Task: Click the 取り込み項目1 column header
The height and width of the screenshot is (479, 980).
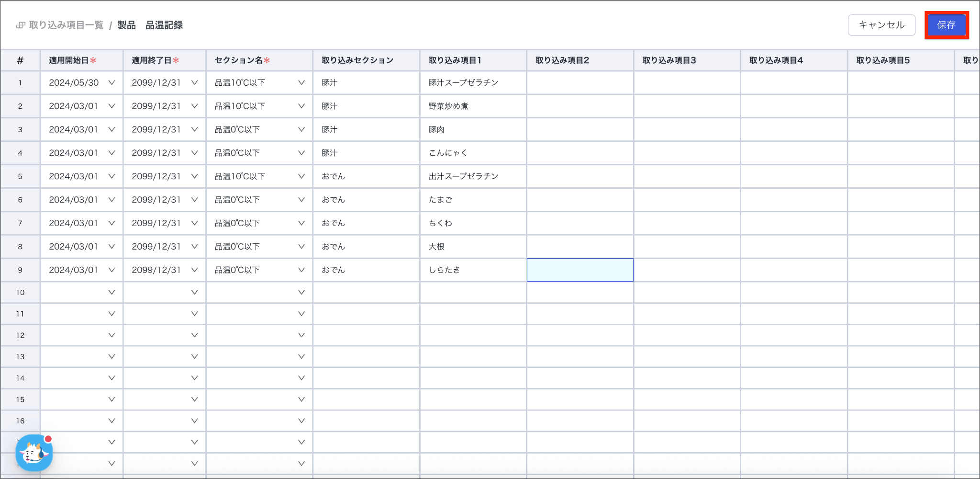Action: 473,60
